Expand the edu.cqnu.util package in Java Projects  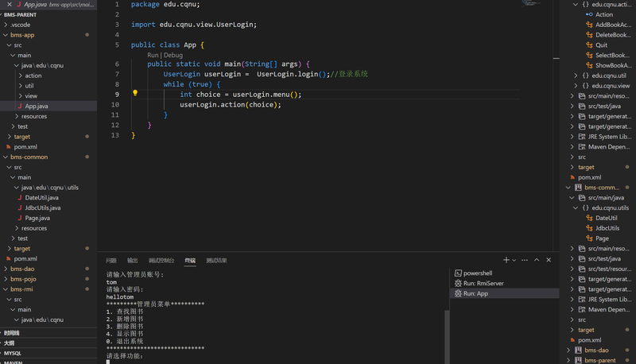(576, 76)
